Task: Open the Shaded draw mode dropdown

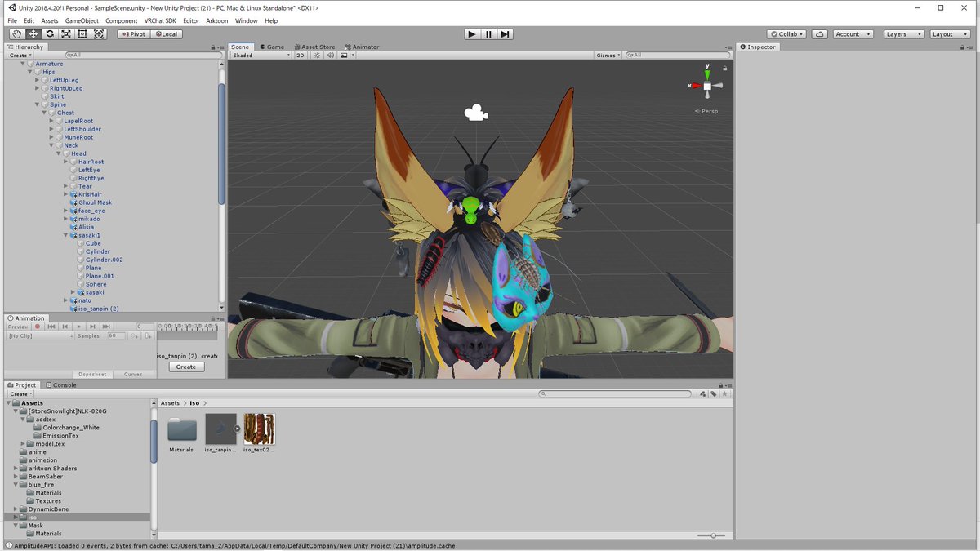Action: coord(261,55)
